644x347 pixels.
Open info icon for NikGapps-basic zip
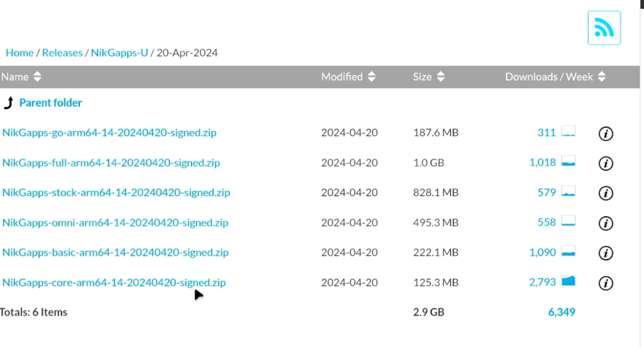pos(605,253)
